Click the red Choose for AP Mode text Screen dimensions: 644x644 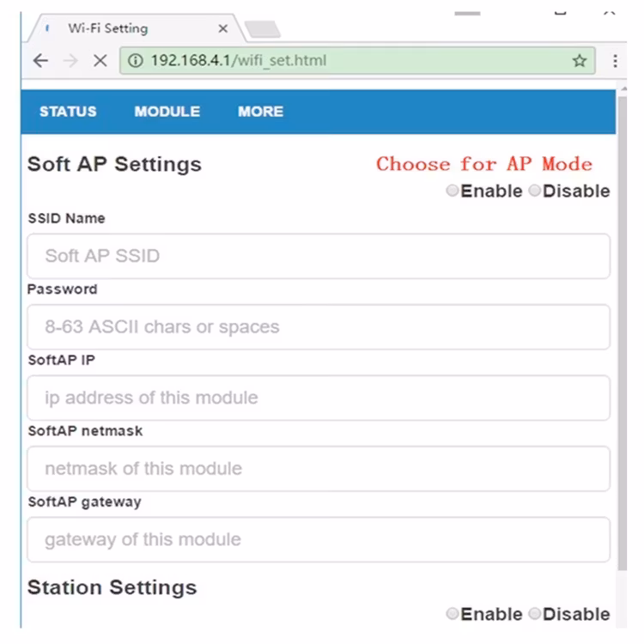(484, 164)
